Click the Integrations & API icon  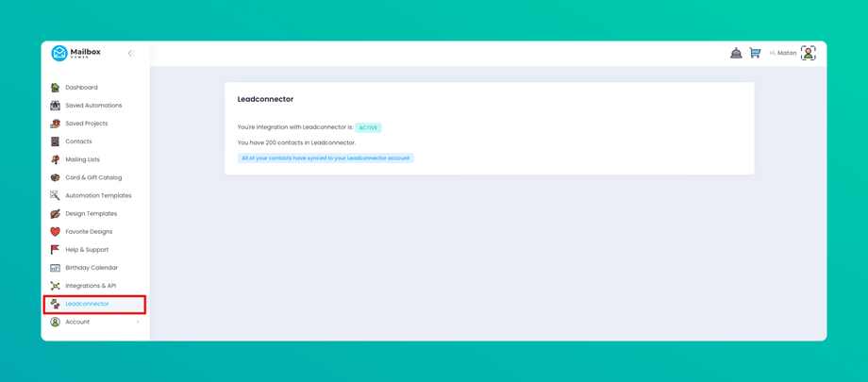pyautogui.click(x=55, y=286)
